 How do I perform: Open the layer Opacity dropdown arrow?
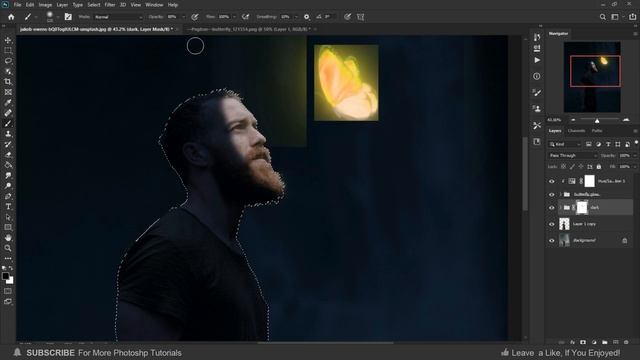(634, 156)
